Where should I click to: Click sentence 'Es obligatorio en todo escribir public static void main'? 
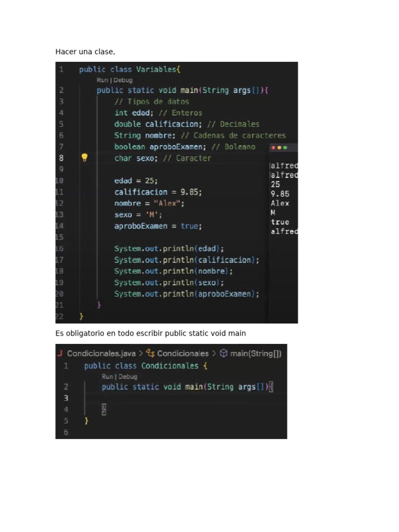coord(151,333)
